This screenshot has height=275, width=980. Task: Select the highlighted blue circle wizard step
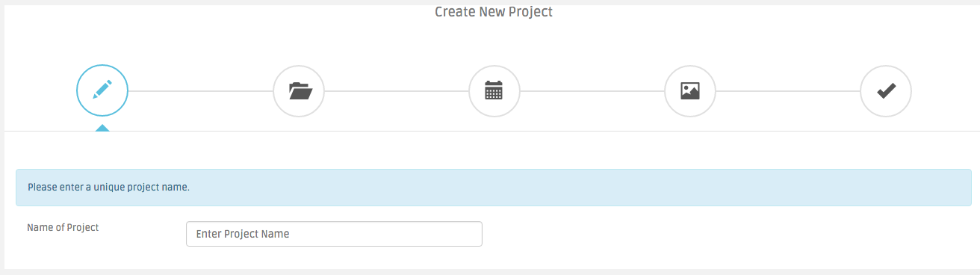(102, 91)
